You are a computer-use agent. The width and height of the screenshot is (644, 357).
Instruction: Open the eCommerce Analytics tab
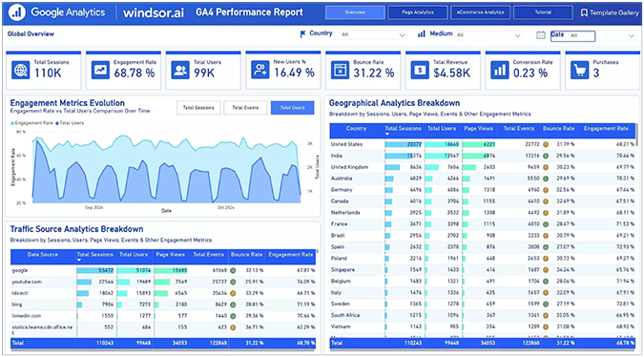(x=480, y=12)
